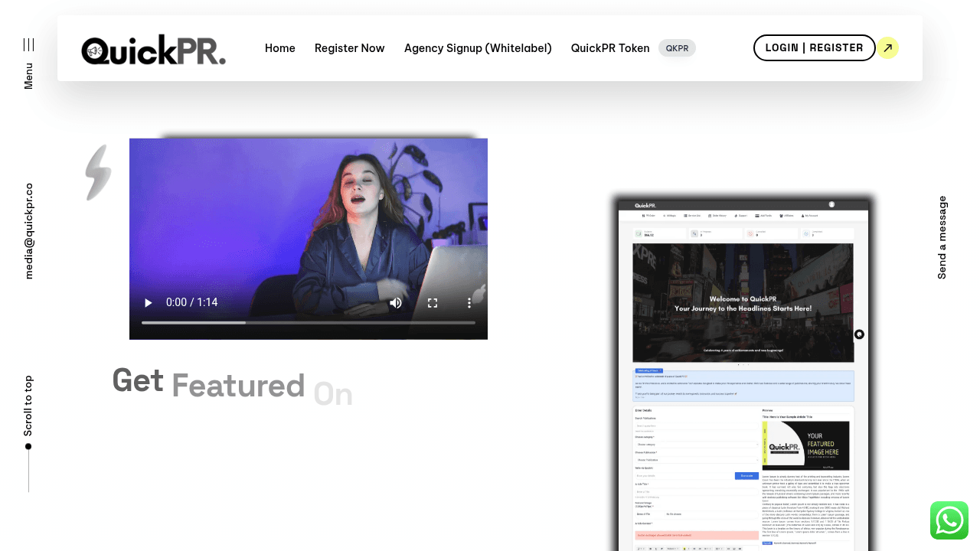
Task: Open video more options menu
Action: [469, 302]
